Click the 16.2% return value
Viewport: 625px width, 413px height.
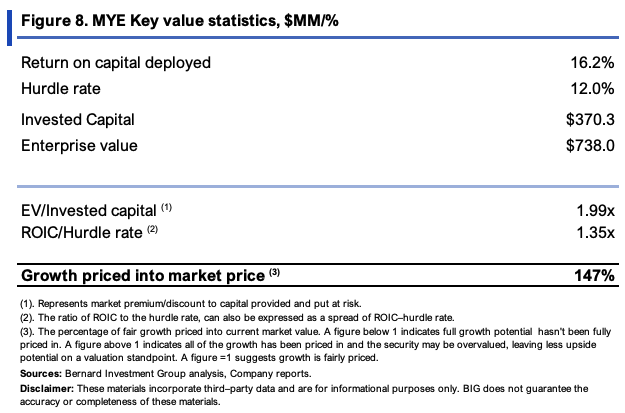[592, 63]
